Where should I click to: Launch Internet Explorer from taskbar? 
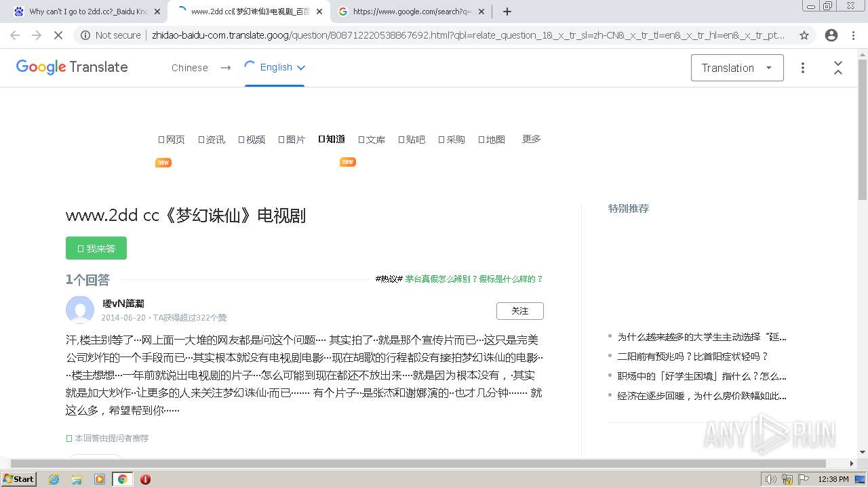point(54,479)
